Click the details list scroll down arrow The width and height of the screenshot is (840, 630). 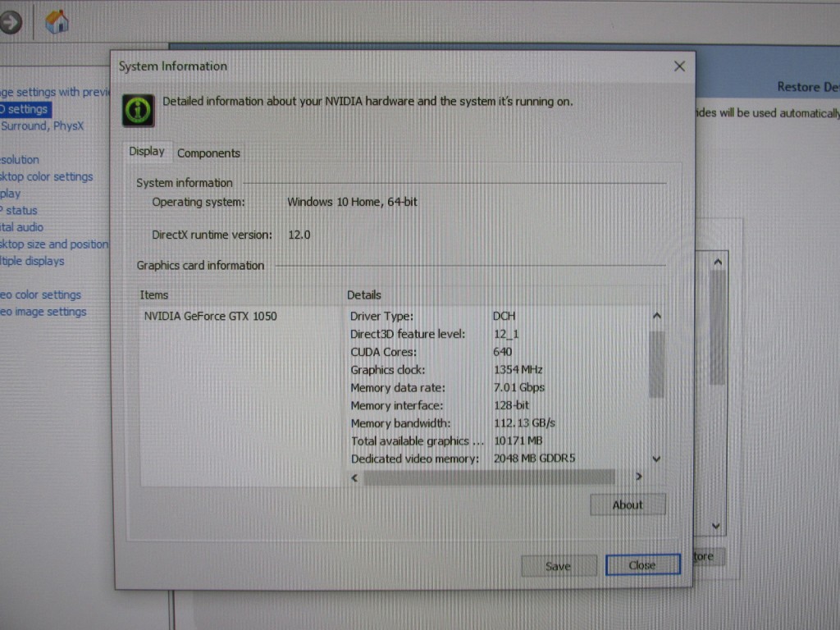(x=657, y=459)
